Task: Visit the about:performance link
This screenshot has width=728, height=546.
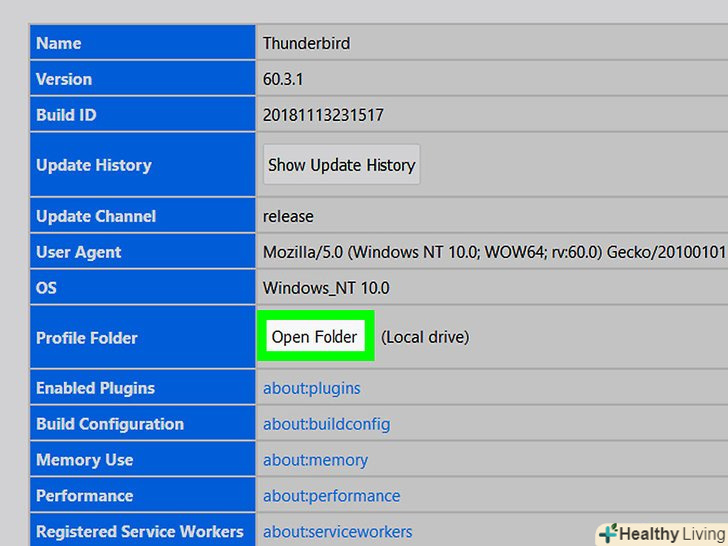Action: [x=332, y=496]
